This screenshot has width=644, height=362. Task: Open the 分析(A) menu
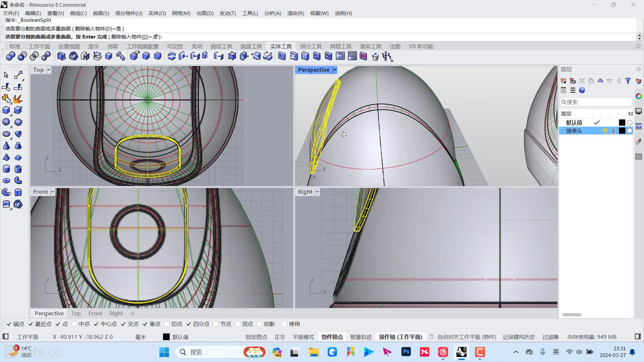click(273, 13)
